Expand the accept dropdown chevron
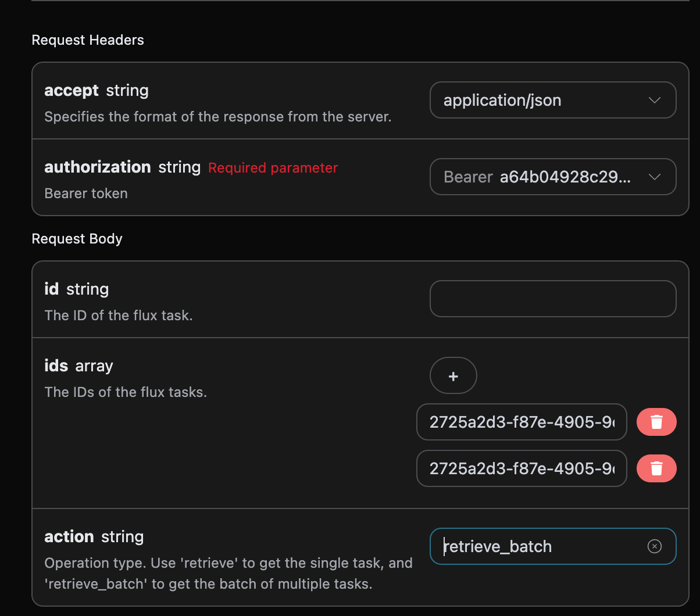Screen dimensions: 700x616 coord(655,100)
